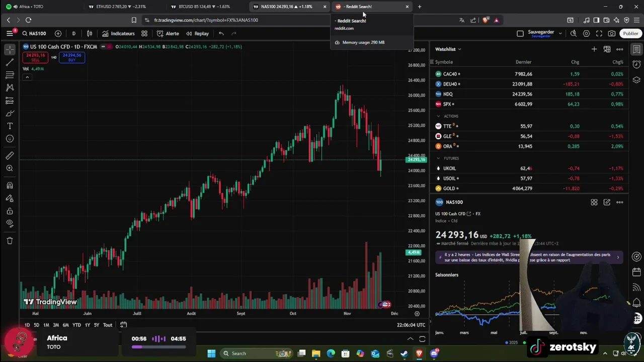Open the go-to-date calendar icon
This screenshot has width=644, height=362.
point(123,325)
